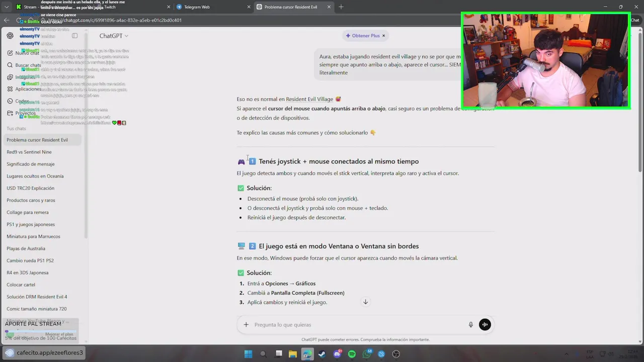
Task: Click the microphone dictation icon
Action: pyautogui.click(x=471, y=325)
